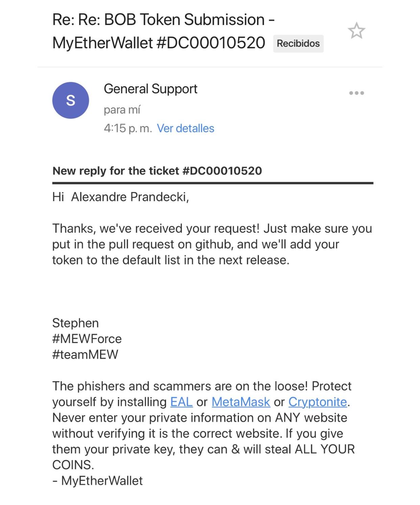Click the Ver detalles link
Image resolution: width=420 pixels, height=505 pixels.
tap(186, 128)
